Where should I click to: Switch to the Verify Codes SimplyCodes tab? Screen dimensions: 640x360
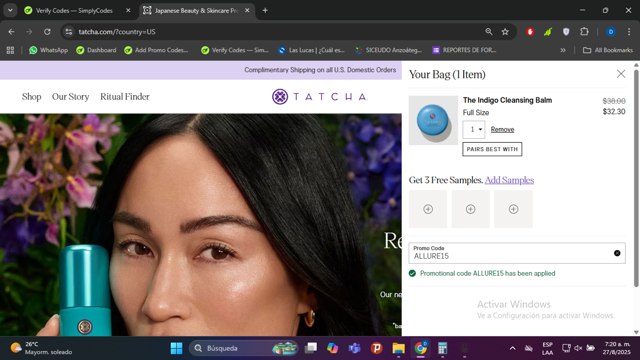point(74,11)
